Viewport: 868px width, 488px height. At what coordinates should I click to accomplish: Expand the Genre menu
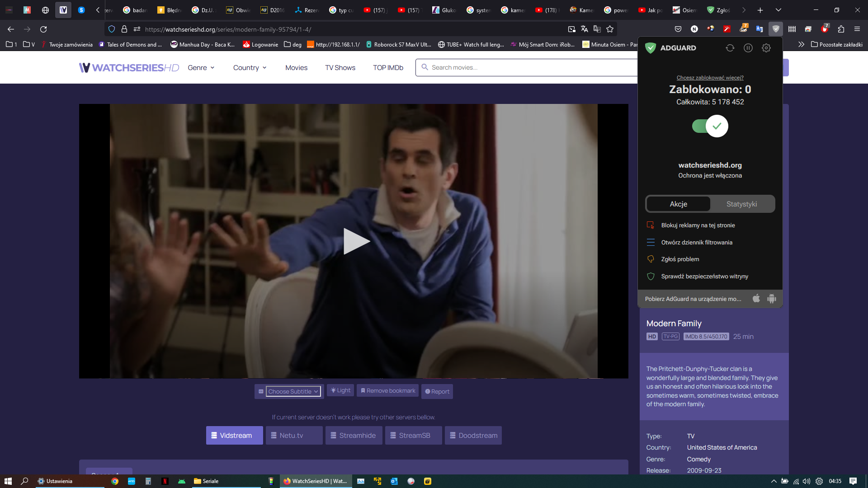click(x=201, y=68)
